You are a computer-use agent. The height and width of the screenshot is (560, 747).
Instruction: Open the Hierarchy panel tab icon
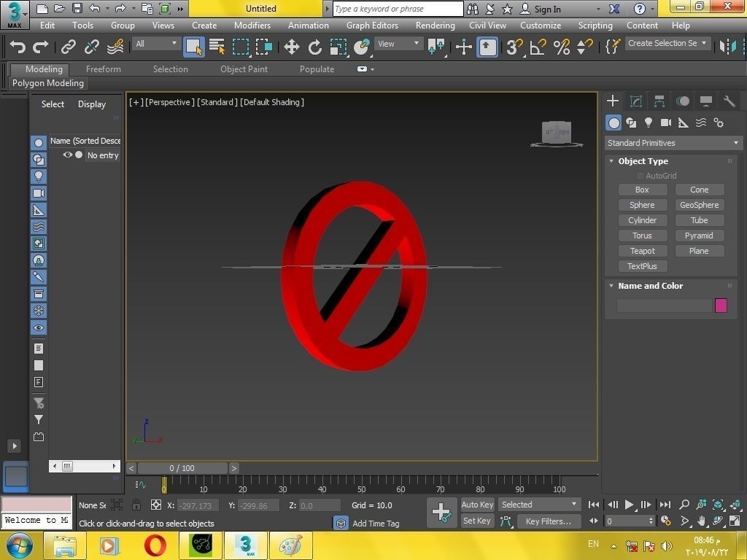pyautogui.click(x=659, y=101)
